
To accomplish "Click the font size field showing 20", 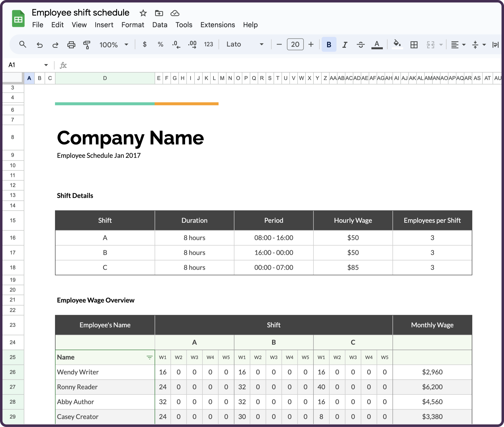I will (x=295, y=44).
